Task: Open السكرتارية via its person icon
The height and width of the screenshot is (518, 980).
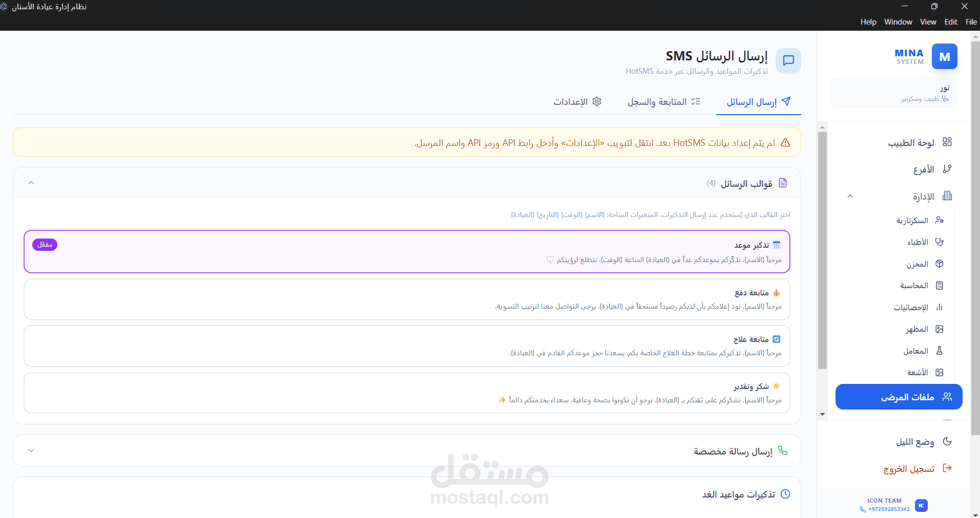Action: point(939,220)
